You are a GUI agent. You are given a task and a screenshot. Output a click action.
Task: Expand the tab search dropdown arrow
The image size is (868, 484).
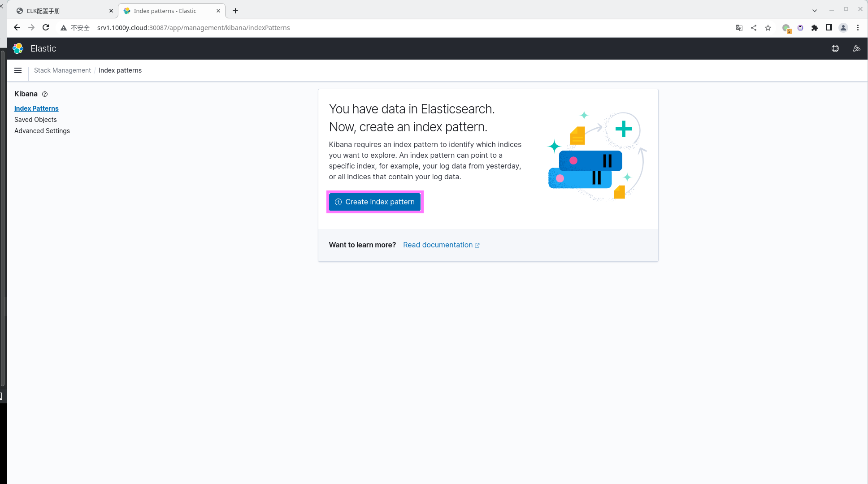[815, 11]
